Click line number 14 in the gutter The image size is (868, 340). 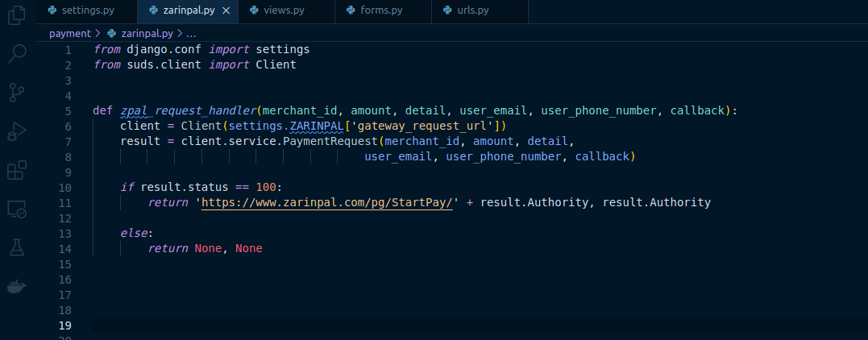[x=64, y=249]
